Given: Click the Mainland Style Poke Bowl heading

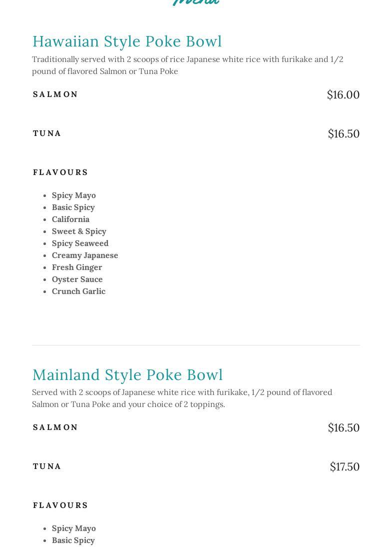Looking at the screenshot, I should 127,374.
